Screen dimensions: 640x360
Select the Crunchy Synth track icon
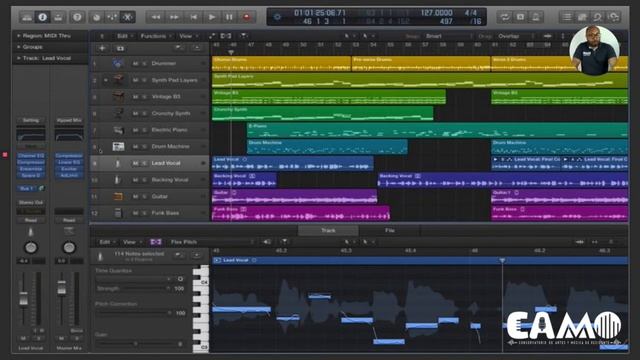coord(118,113)
